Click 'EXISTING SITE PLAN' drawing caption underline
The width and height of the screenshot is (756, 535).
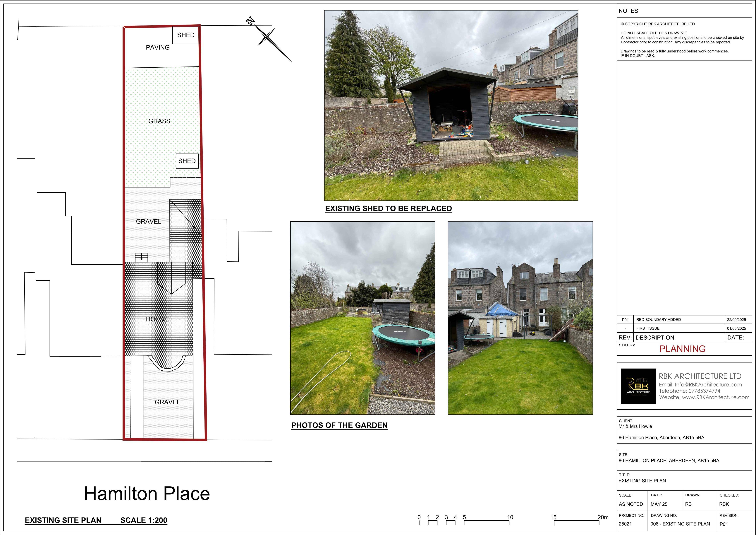[x=63, y=520]
